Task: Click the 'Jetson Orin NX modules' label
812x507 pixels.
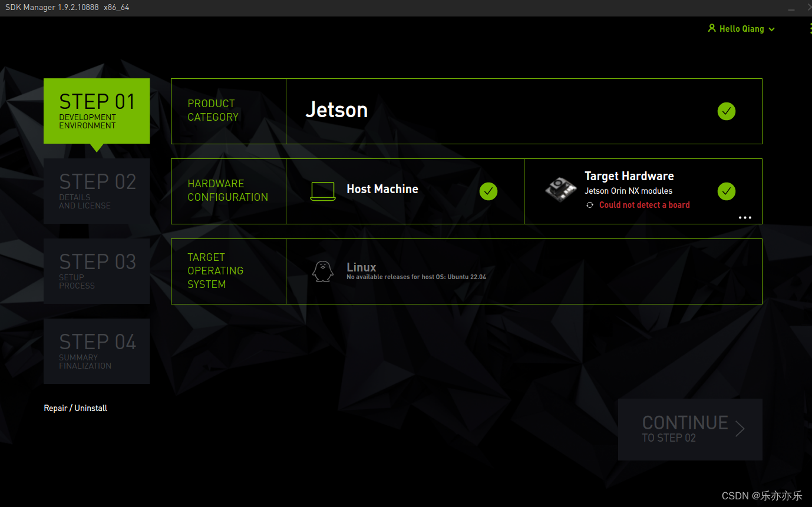Action: 628,191
